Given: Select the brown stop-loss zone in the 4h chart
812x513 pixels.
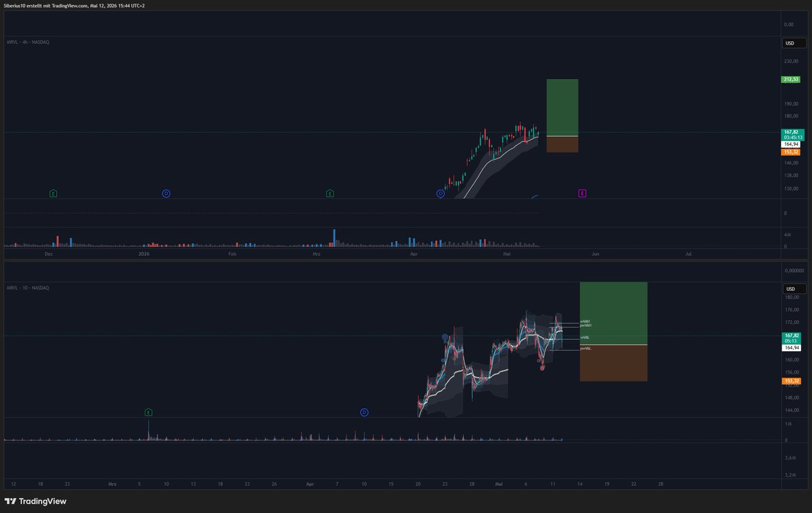Looking at the screenshot, I should click(562, 144).
